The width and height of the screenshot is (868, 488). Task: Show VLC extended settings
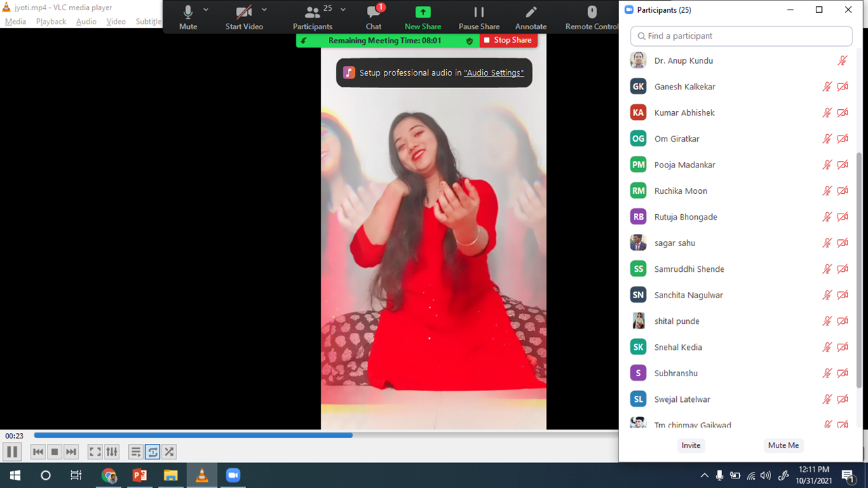tap(112, 451)
